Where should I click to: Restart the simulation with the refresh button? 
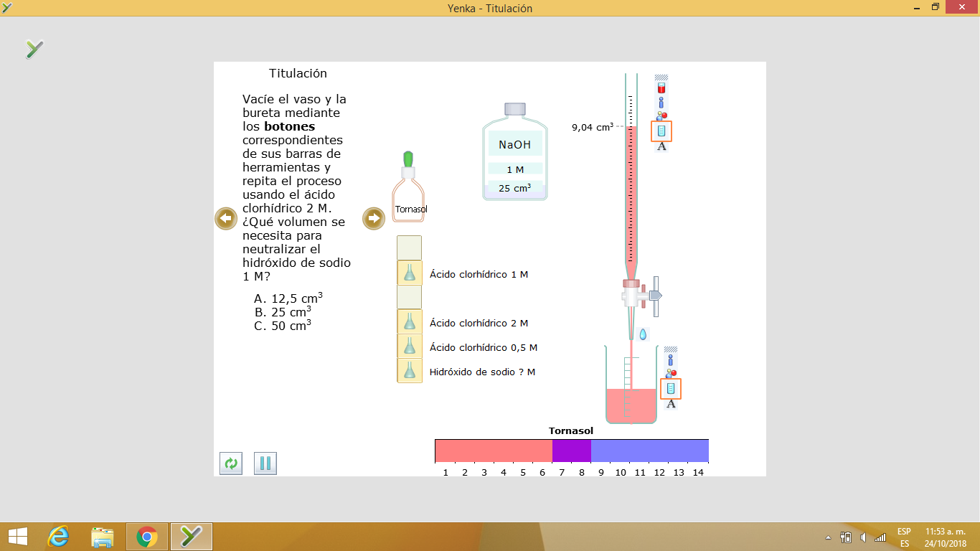(x=230, y=464)
